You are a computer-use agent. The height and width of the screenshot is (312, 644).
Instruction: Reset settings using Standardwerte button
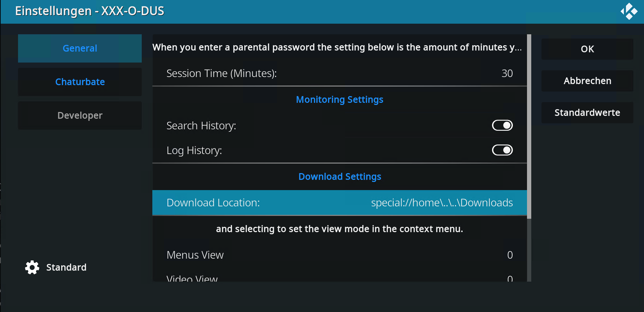(x=587, y=113)
